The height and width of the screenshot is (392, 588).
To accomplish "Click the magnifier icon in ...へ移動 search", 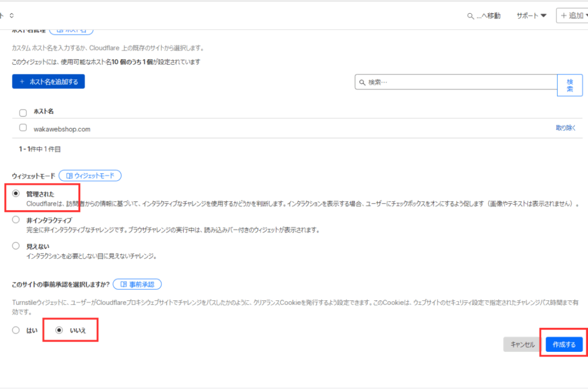I will coord(470,15).
